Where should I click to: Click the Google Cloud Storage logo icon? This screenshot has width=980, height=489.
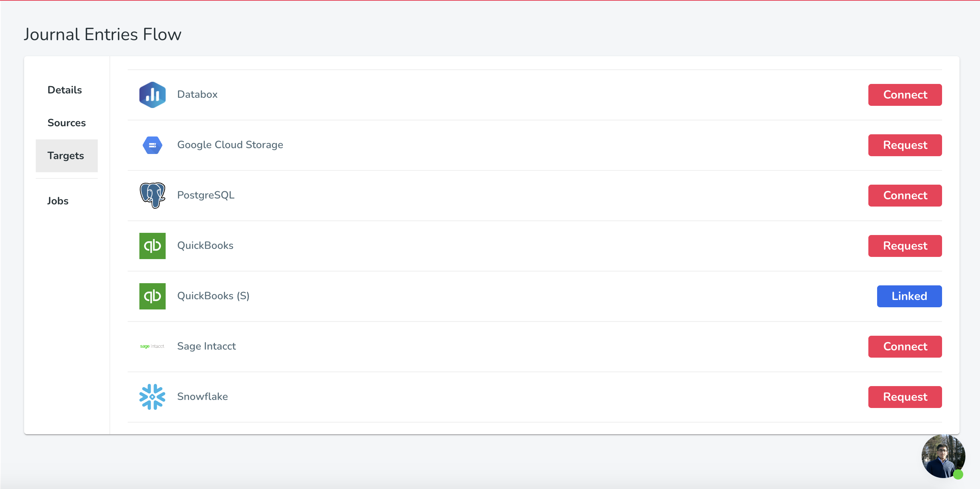click(152, 145)
